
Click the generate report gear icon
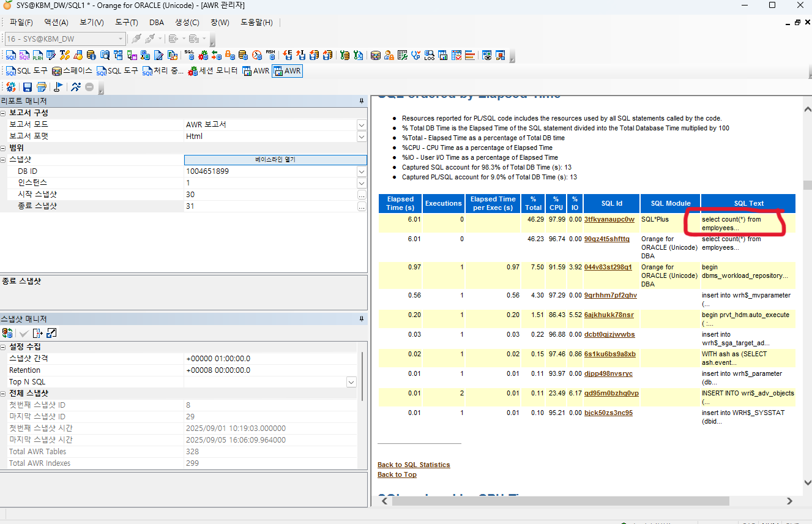coord(11,87)
